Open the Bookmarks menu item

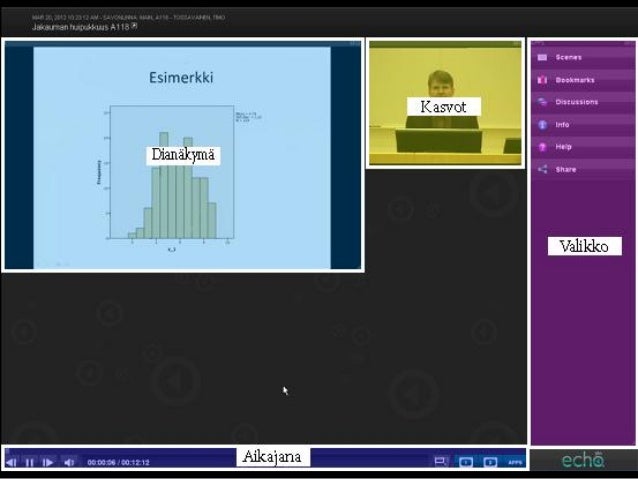(x=583, y=80)
